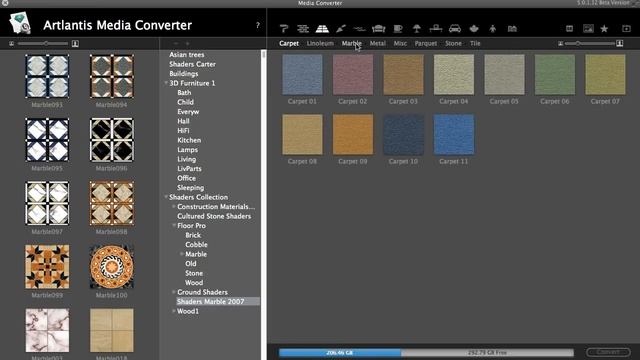Select the Carpet 01 thumbnail
640x360 pixels.
click(302, 75)
